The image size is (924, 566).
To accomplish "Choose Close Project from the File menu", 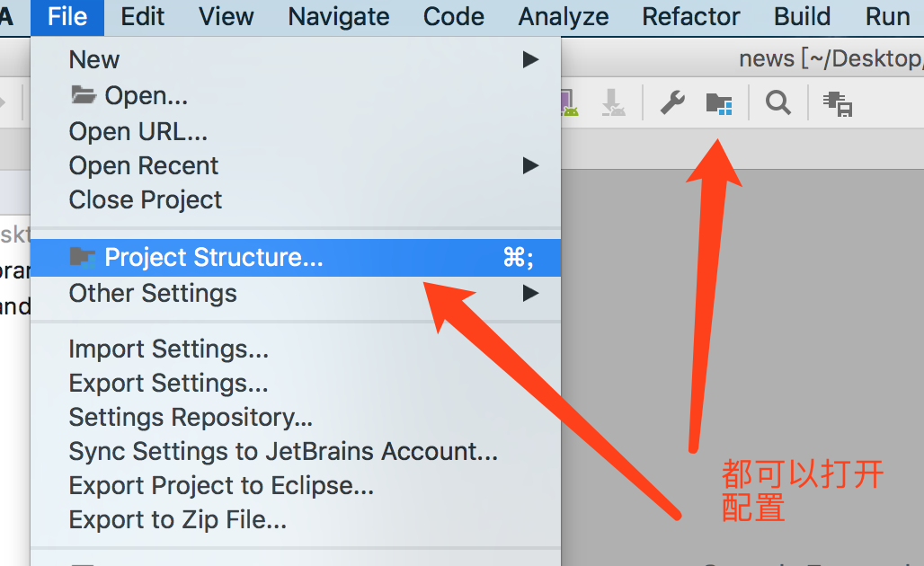I will click(x=146, y=200).
